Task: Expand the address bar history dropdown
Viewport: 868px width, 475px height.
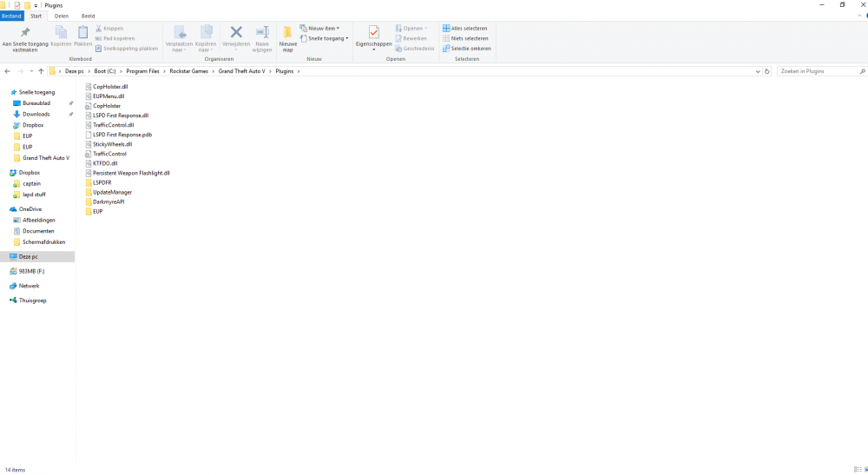Action: click(x=757, y=71)
